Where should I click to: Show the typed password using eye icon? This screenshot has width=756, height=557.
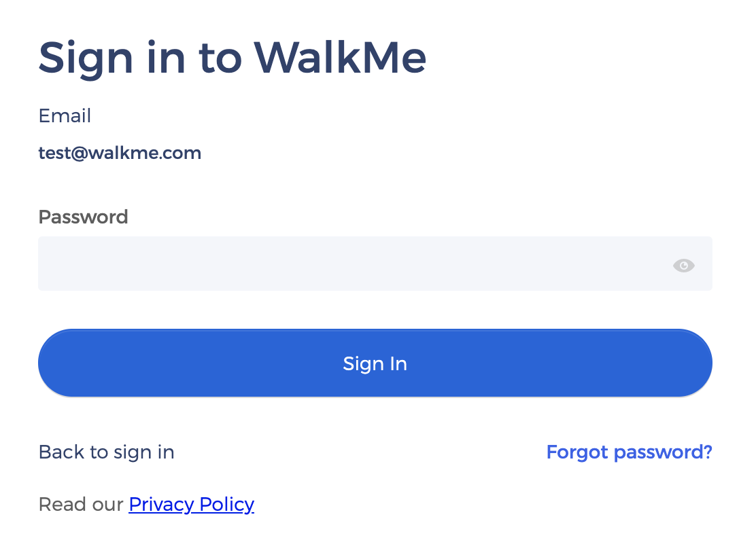[x=683, y=266]
